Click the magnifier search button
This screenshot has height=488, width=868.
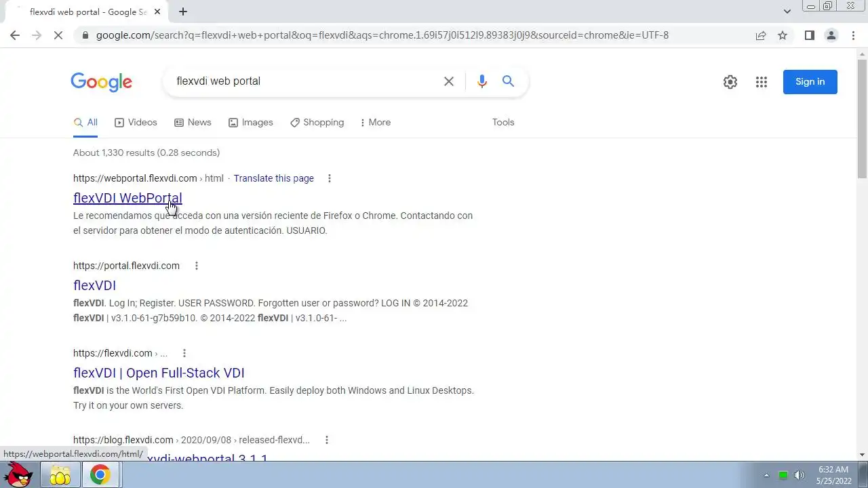[508, 81]
